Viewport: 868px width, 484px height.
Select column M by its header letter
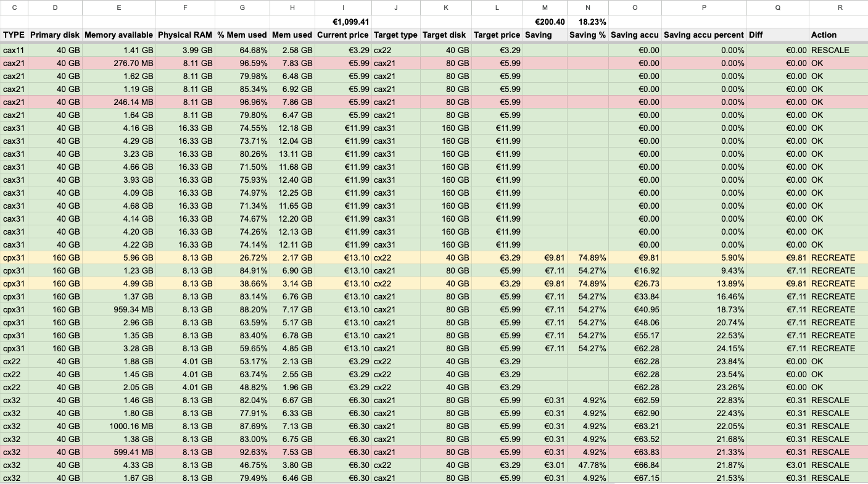coord(545,7)
